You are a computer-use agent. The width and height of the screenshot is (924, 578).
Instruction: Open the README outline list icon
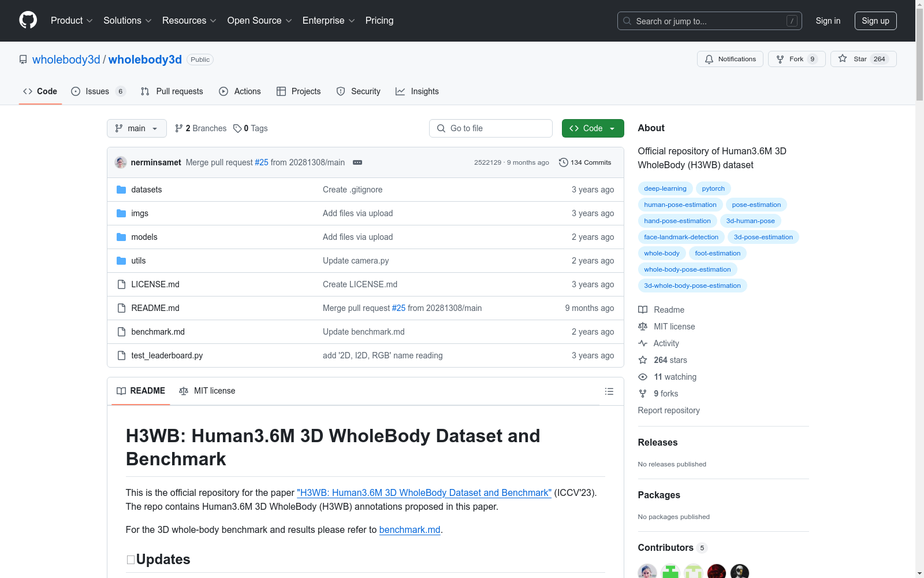click(x=609, y=391)
